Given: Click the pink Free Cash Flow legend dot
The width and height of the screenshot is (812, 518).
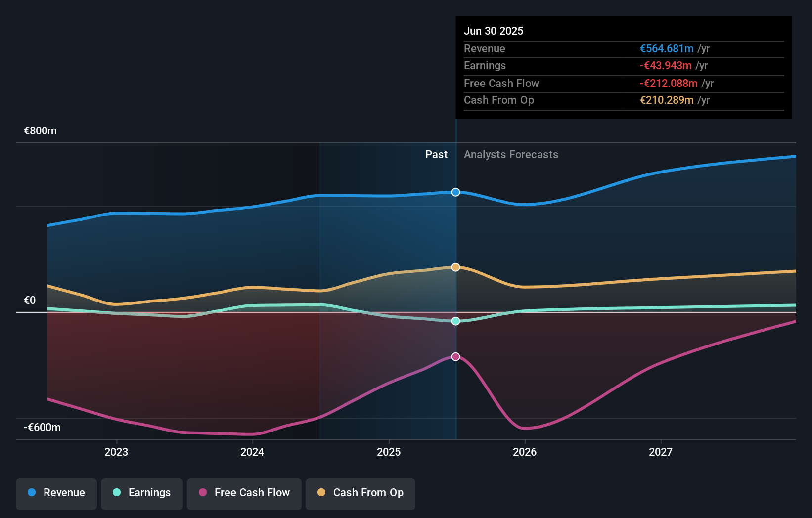Looking at the screenshot, I should 203,493.
